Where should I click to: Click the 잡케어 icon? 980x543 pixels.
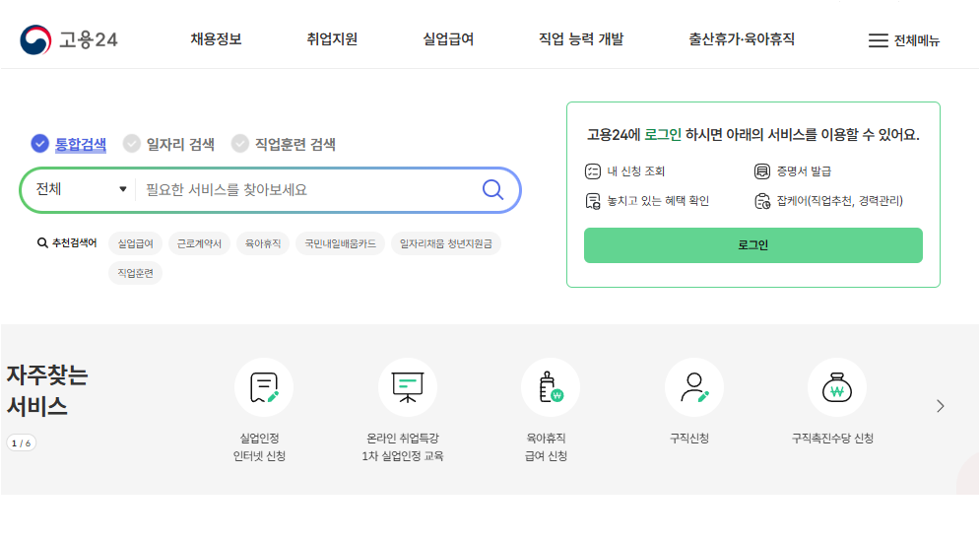point(762,201)
